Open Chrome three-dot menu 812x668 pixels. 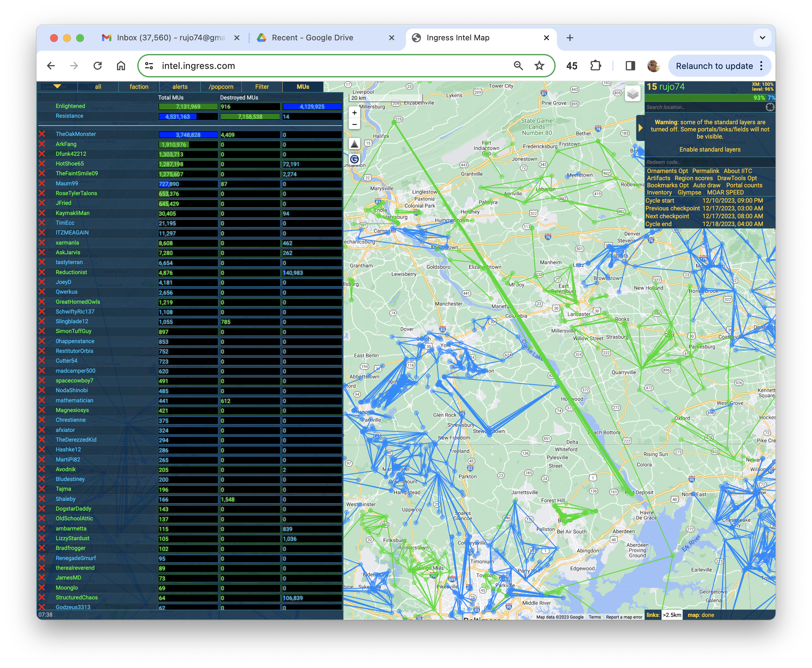[761, 66]
